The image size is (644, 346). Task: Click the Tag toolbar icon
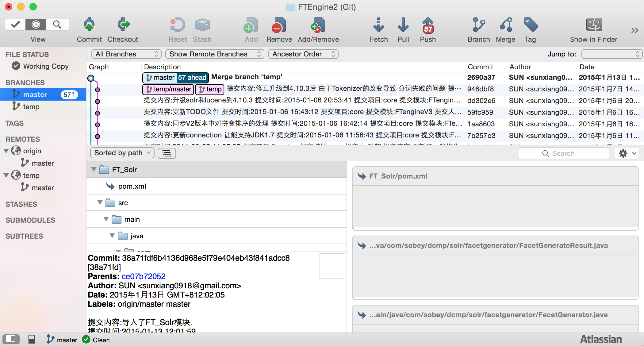tap(530, 25)
